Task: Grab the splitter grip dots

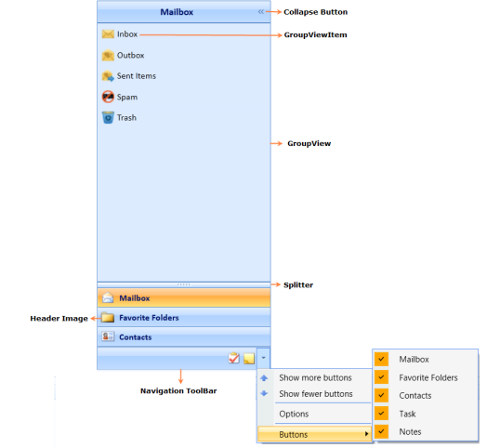Action: 184,284
